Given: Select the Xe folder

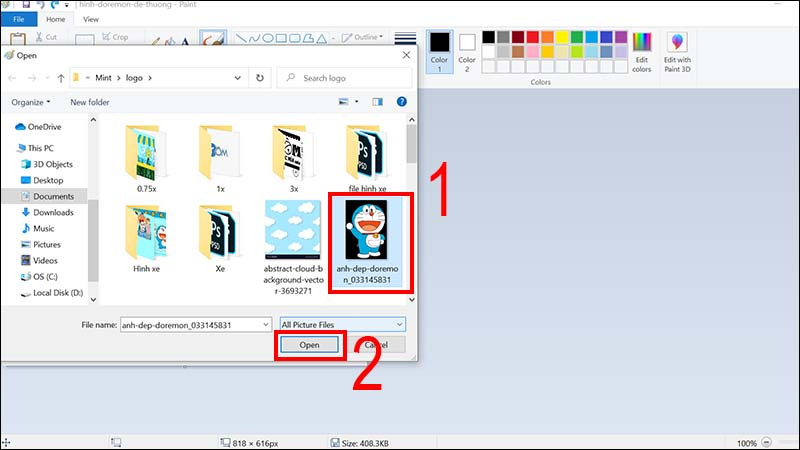Looking at the screenshot, I should pos(220,239).
